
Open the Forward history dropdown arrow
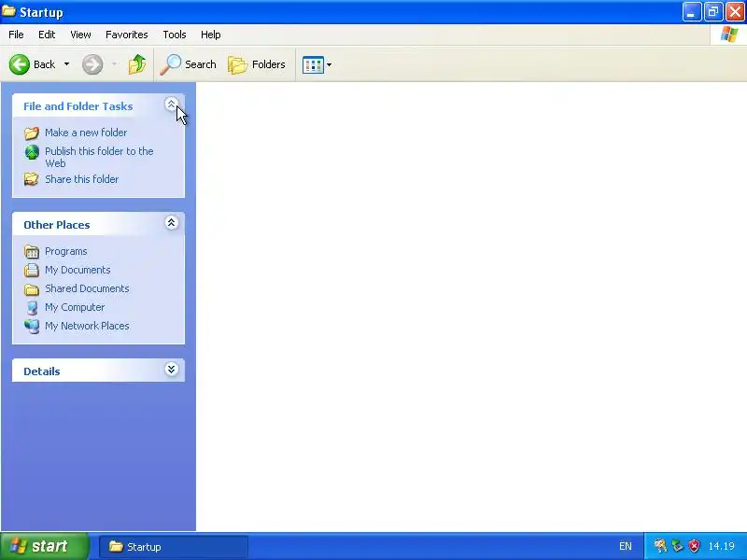tap(114, 63)
